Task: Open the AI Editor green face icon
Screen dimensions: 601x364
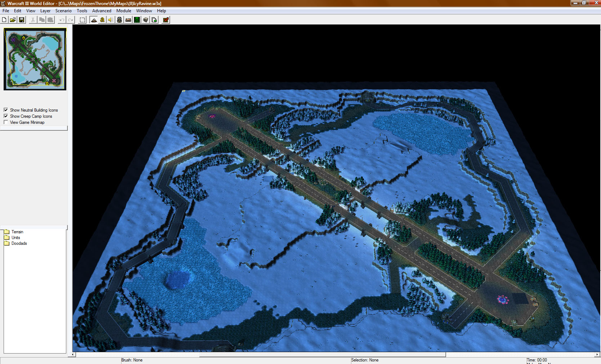Action: click(137, 20)
